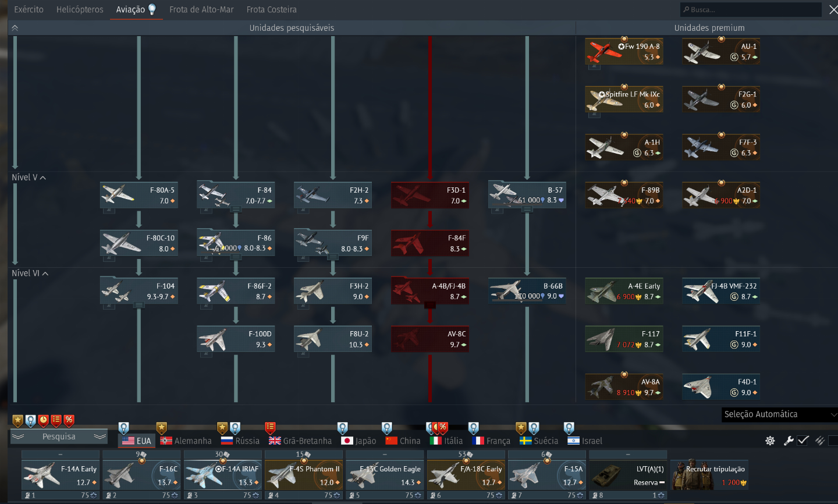This screenshot has width=838, height=504.
Task: Click the red list badge above Pesquisa
Action: pos(56,420)
